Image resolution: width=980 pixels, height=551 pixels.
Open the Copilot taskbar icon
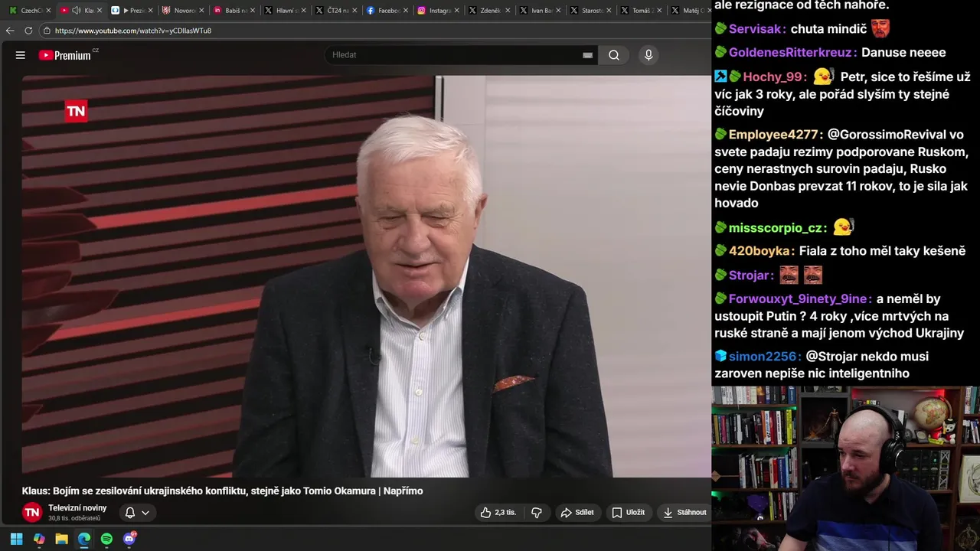pos(39,539)
